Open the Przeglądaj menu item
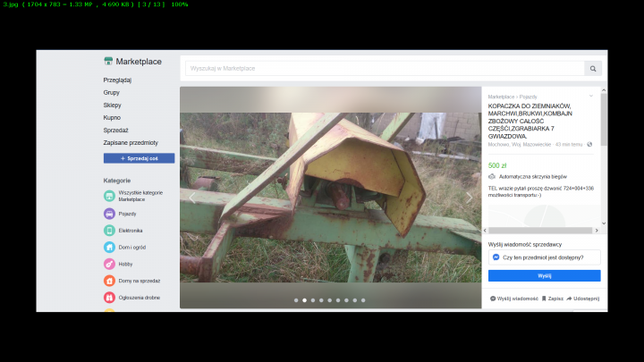 coord(117,80)
